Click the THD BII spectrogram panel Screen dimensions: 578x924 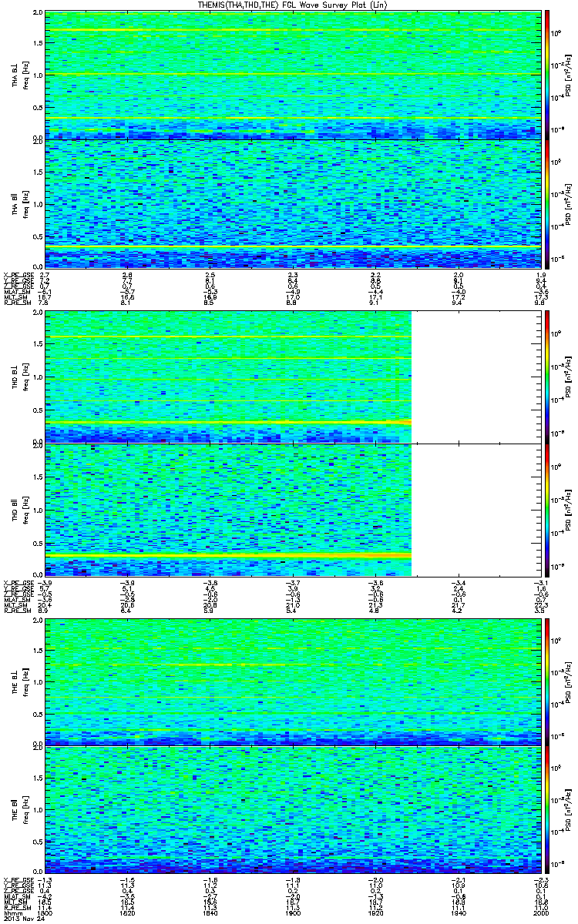coord(293,509)
